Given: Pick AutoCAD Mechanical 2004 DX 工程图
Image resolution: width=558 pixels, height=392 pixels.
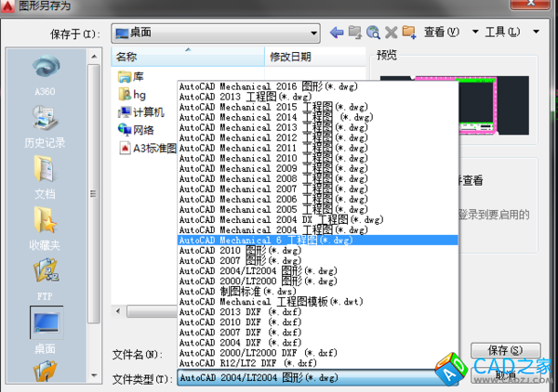Looking at the screenshot, I should click(x=317, y=219).
